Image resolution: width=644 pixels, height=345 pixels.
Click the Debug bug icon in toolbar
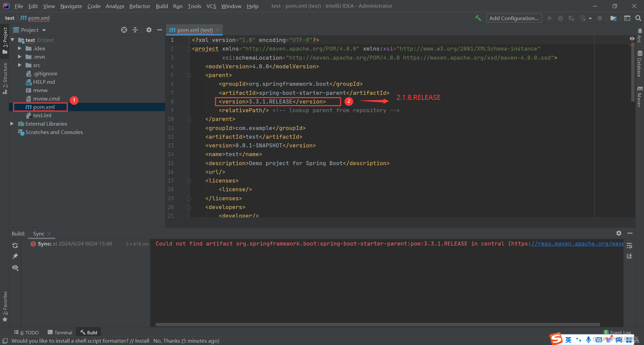[x=560, y=18]
